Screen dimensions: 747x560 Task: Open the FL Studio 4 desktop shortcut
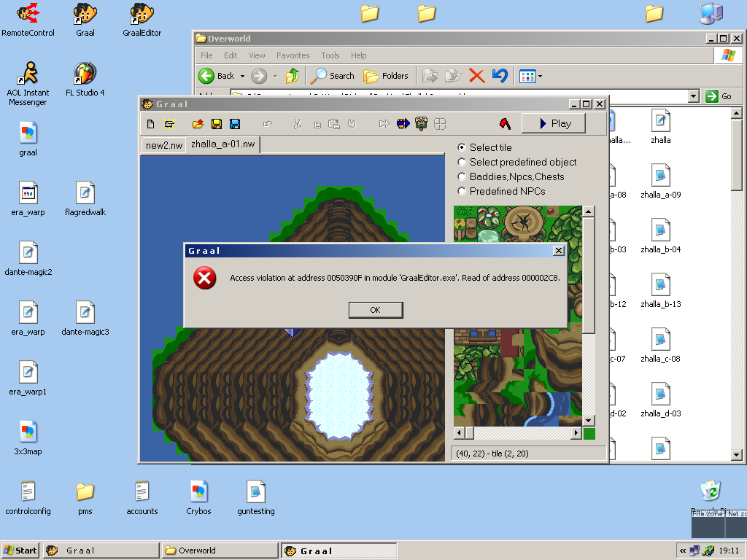pyautogui.click(x=85, y=74)
